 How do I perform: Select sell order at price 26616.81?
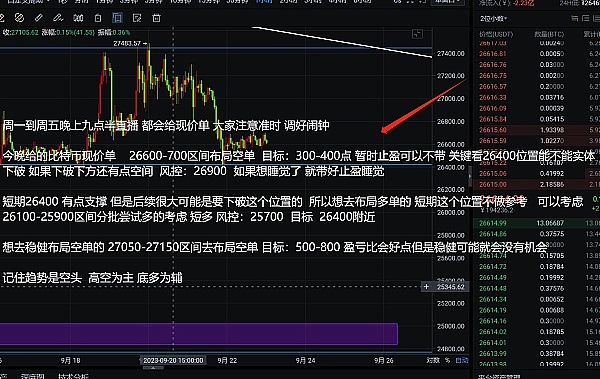pos(536,54)
